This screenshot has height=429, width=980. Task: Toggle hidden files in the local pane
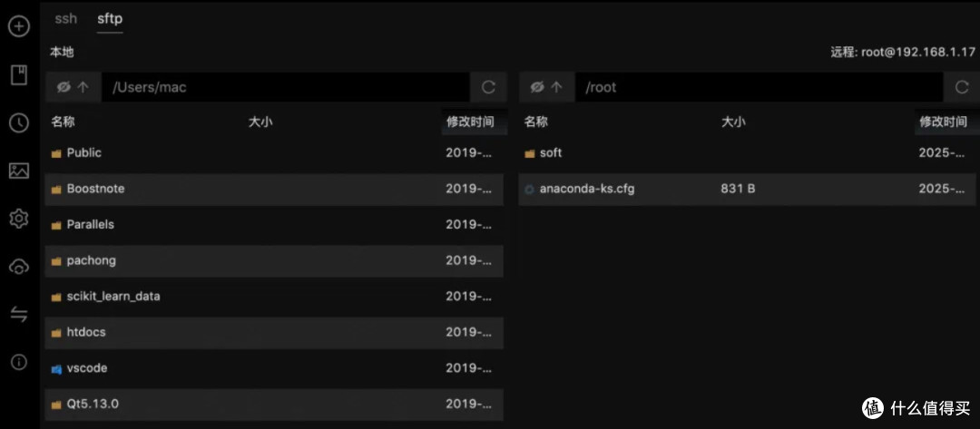click(x=64, y=87)
